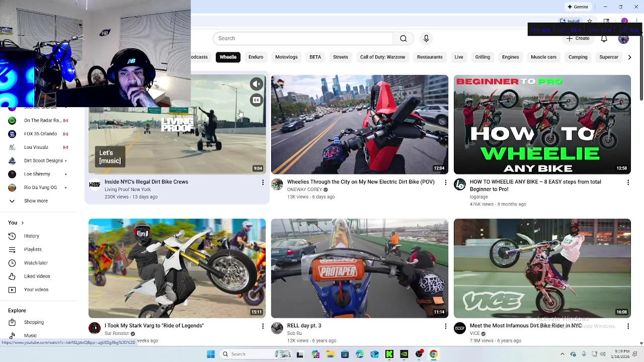
Task: Show hidden system tray icons
Action: click(562, 354)
